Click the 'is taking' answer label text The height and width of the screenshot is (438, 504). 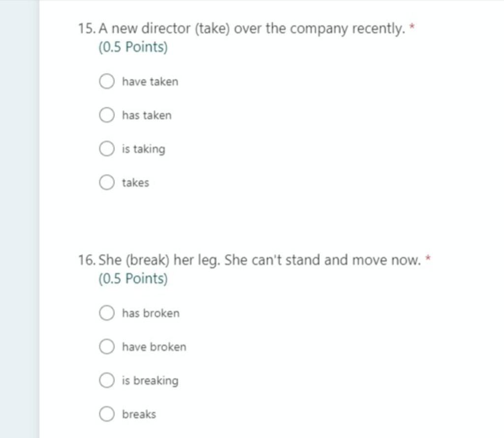point(144,149)
